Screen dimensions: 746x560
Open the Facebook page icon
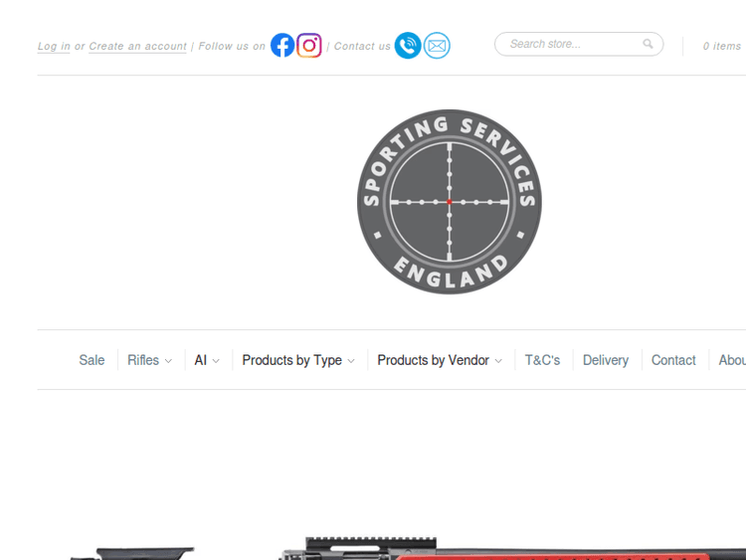pyautogui.click(x=282, y=45)
